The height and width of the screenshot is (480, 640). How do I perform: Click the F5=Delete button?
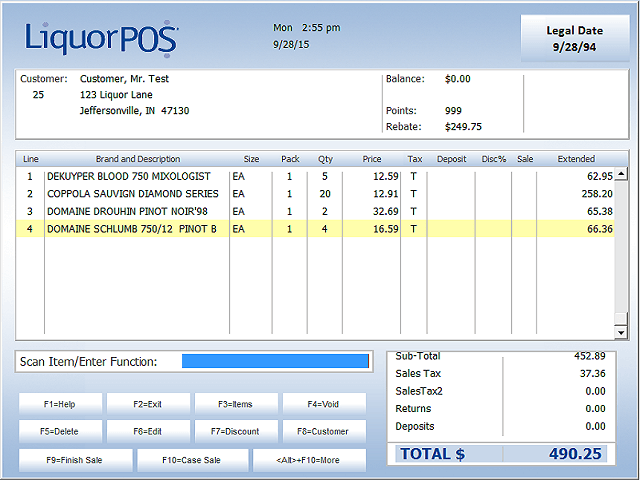click(x=60, y=432)
